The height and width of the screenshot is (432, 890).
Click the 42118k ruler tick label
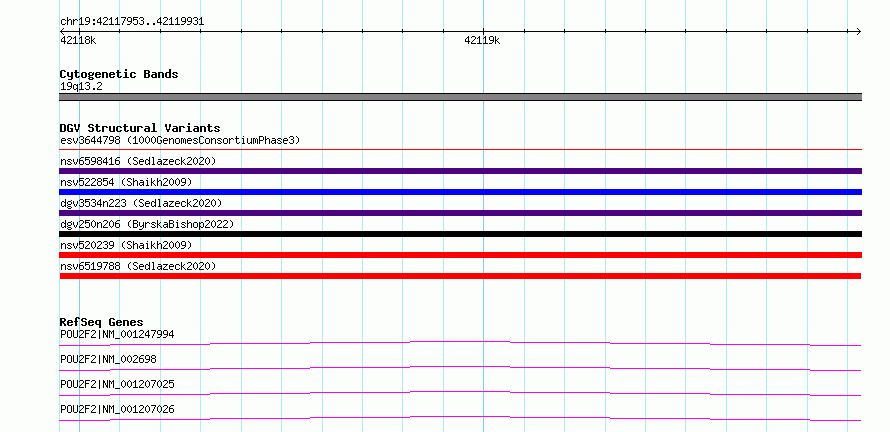[78, 40]
